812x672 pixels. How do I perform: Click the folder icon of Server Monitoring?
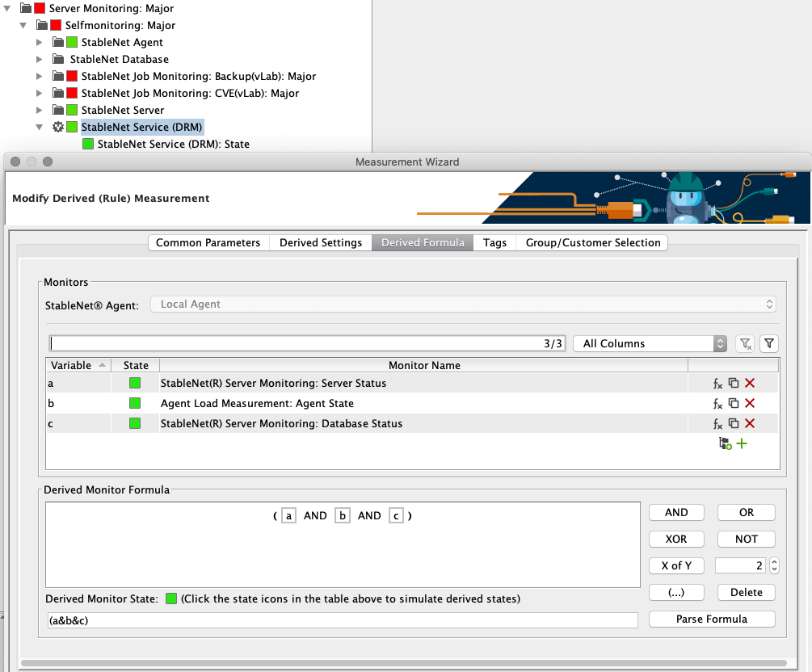point(26,8)
